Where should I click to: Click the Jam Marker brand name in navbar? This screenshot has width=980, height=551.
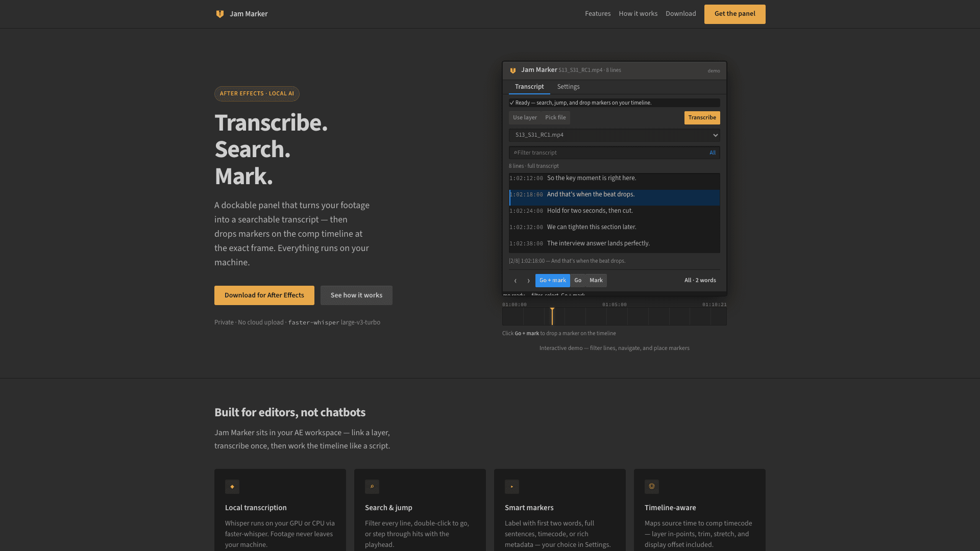(249, 14)
